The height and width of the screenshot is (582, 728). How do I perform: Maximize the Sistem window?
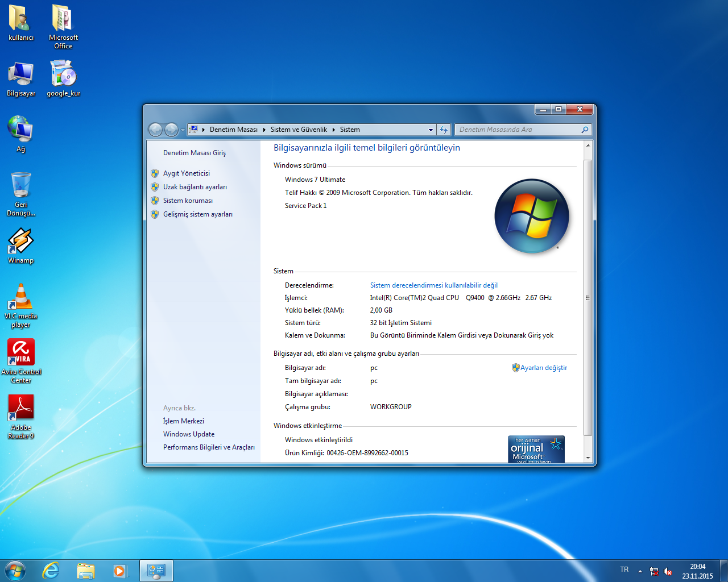pos(559,109)
